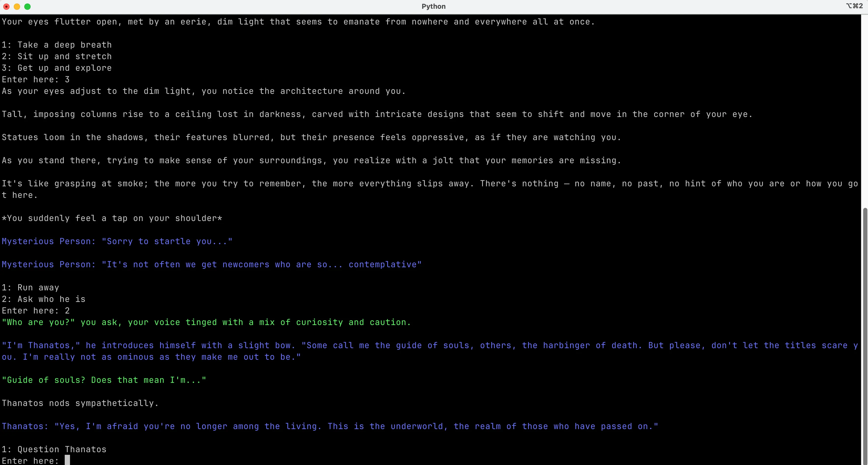Screen dimensions: 868x465
Task: Click the typed answer '3' after Enter here
Action: click(67, 80)
